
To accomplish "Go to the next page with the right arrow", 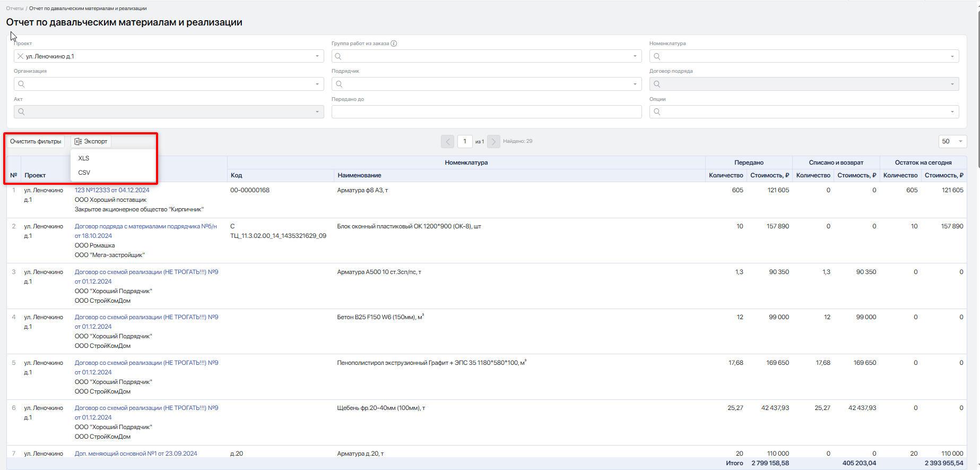I will (493, 141).
